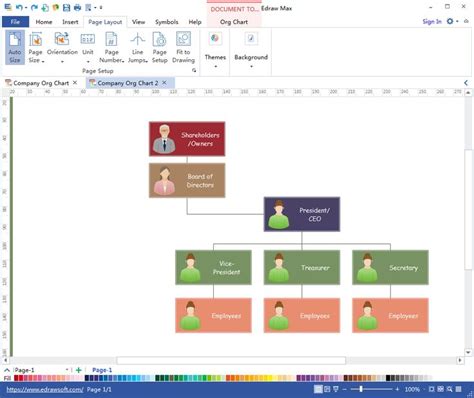
Task: Expand quick access toolbar customization arrow
Action: point(101,7)
